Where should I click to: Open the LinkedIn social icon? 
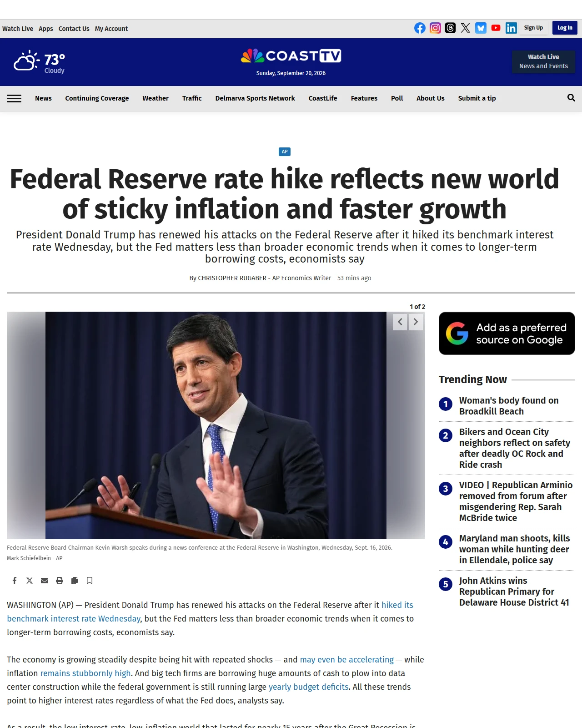click(511, 28)
